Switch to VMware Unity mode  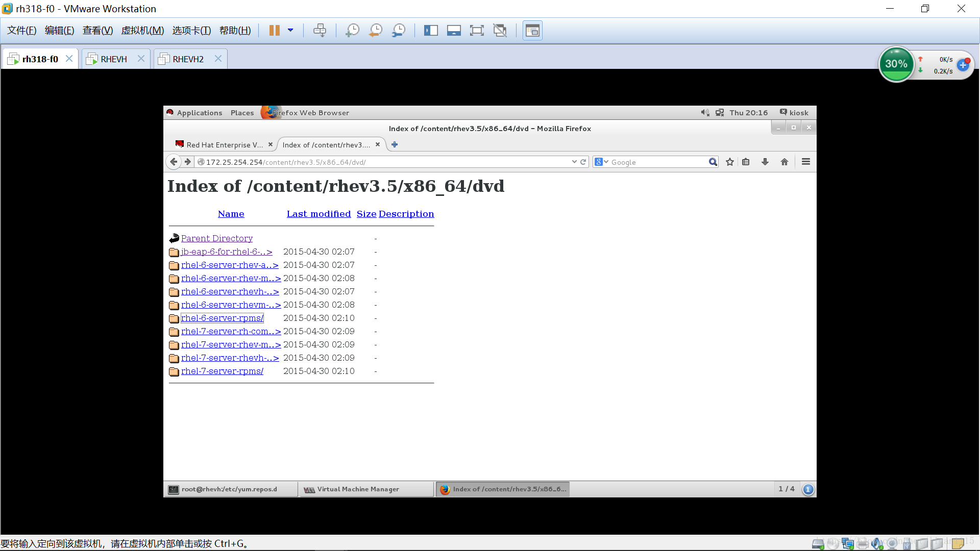tap(500, 31)
